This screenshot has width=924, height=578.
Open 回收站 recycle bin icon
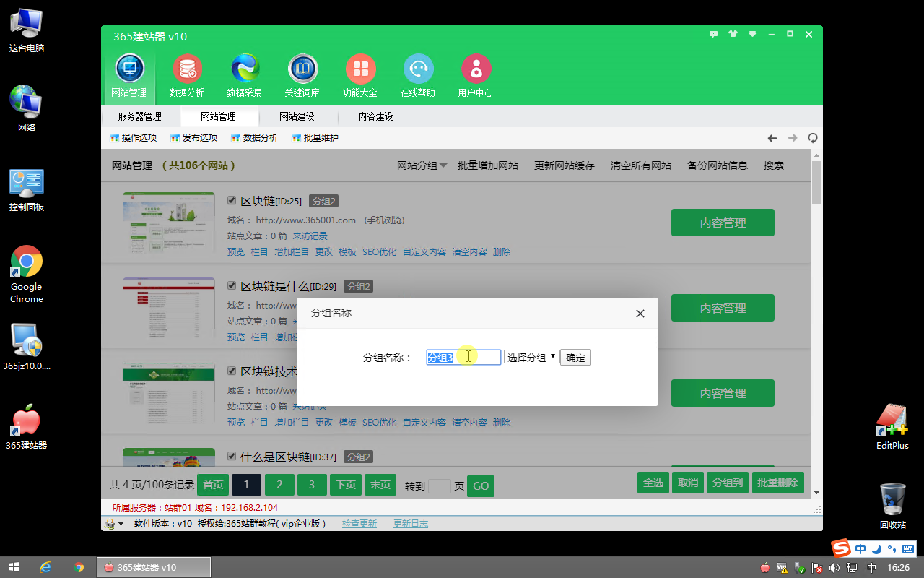(893, 506)
